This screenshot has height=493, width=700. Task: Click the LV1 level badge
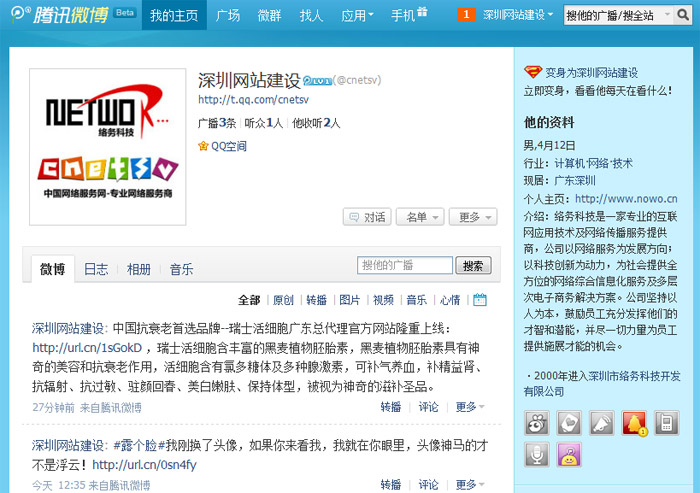[x=317, y=81]
